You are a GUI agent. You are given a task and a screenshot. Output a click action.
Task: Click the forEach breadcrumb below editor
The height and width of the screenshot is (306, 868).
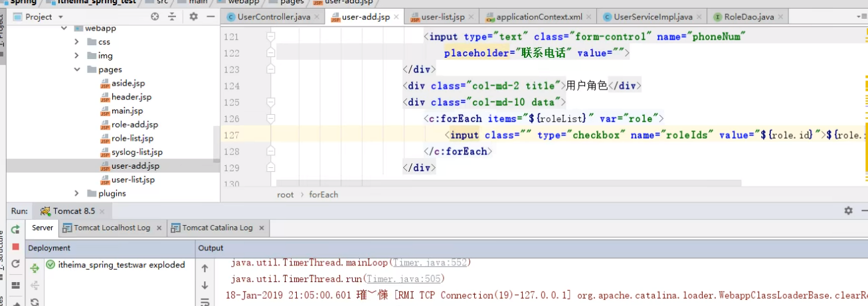point(323,194)
